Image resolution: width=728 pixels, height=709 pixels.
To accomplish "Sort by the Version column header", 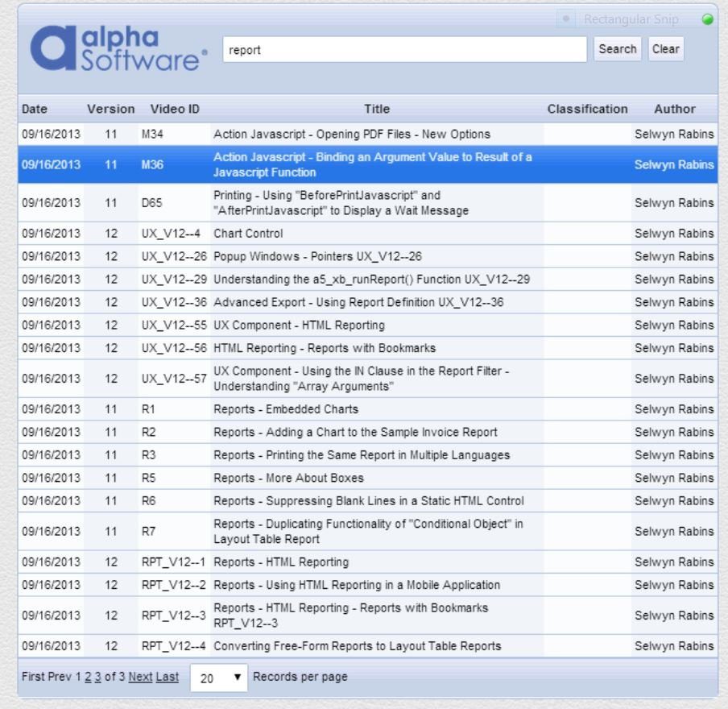I will click(110, 109).
